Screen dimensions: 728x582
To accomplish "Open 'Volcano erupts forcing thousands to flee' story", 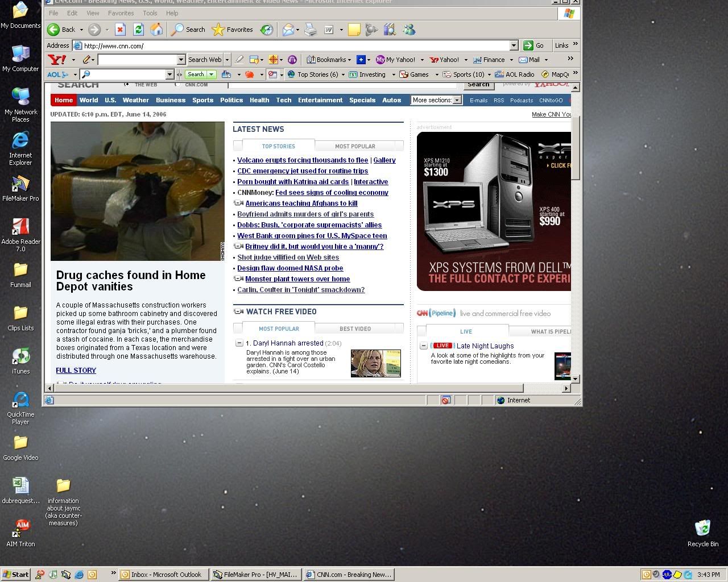I will [303, 160].
